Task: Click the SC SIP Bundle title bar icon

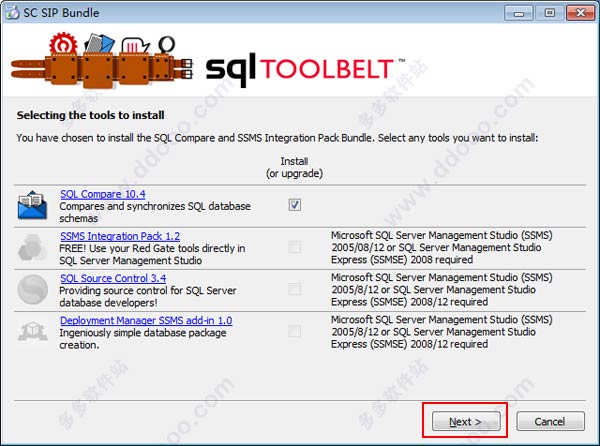Action: click(x=11, y=13)
